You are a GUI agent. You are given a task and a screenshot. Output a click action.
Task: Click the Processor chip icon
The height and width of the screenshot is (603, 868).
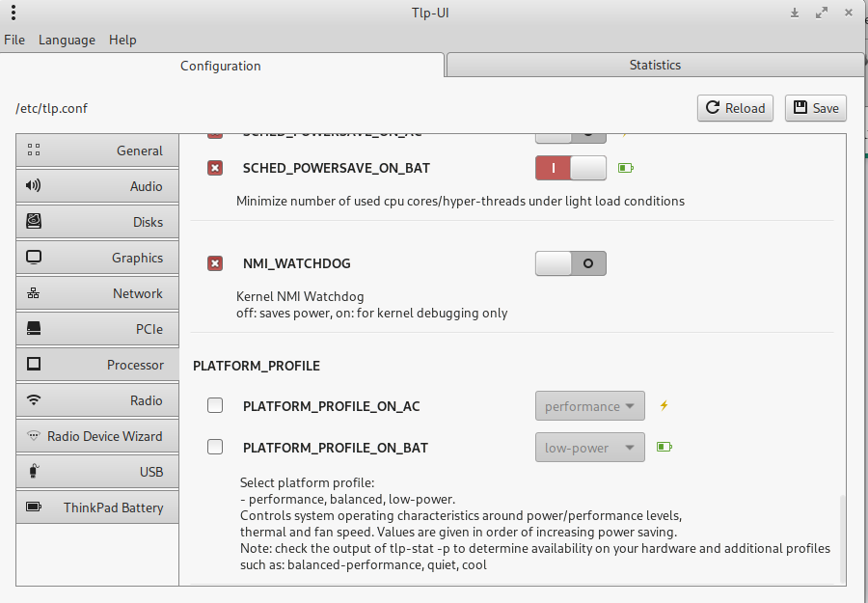tap(34, 364)
